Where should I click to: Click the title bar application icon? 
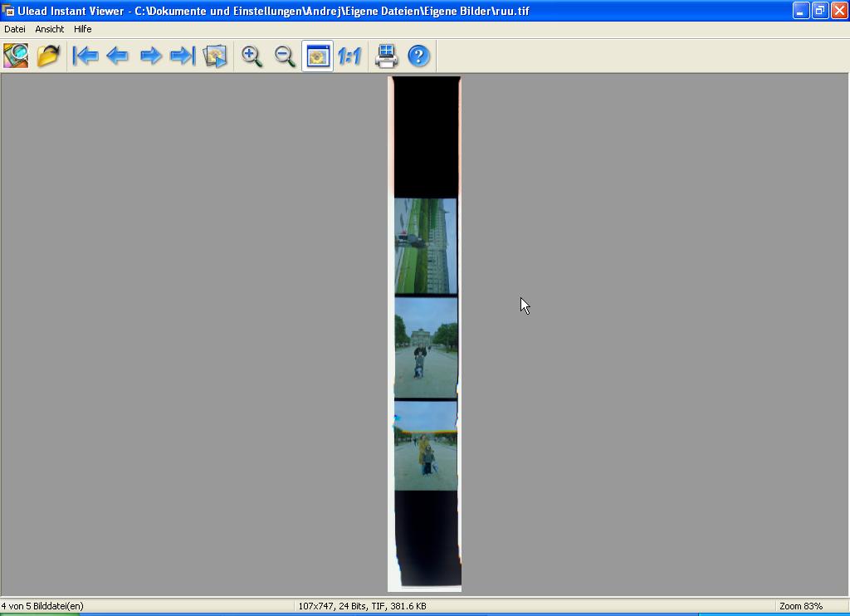[9, 11]
